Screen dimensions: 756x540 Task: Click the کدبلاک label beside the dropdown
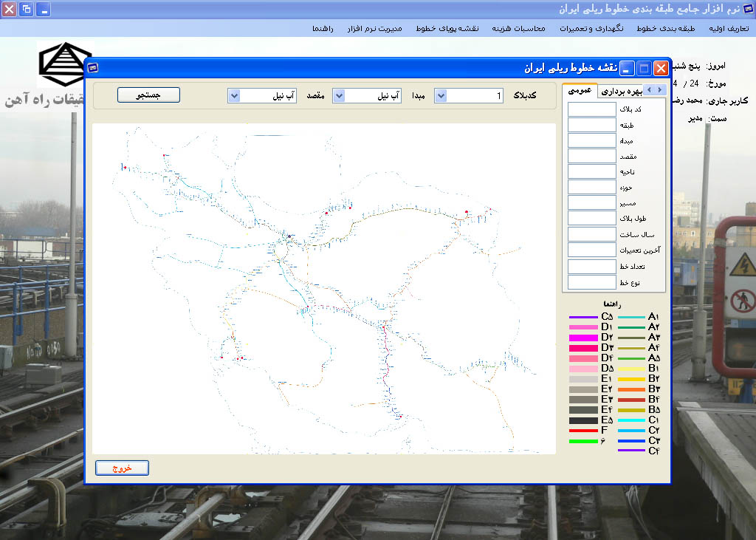(525, 95)
